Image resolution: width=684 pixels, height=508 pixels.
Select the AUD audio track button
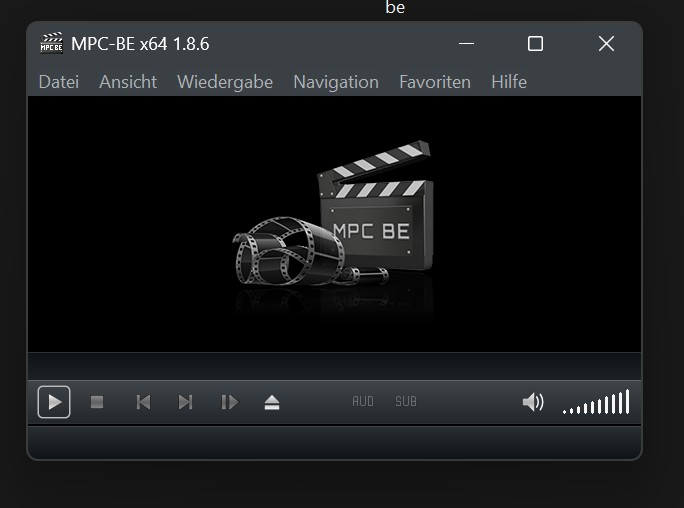[363, 401]
